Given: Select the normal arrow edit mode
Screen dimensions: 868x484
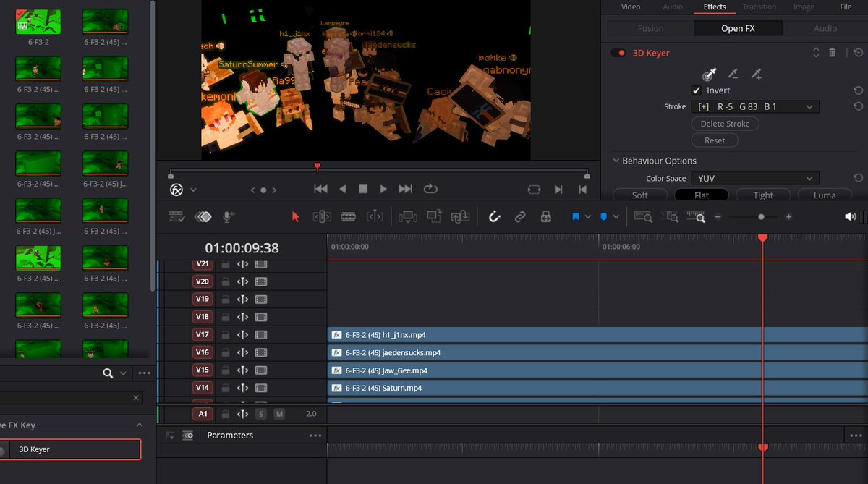Looking at the screenshot, I should click(295, 217).
